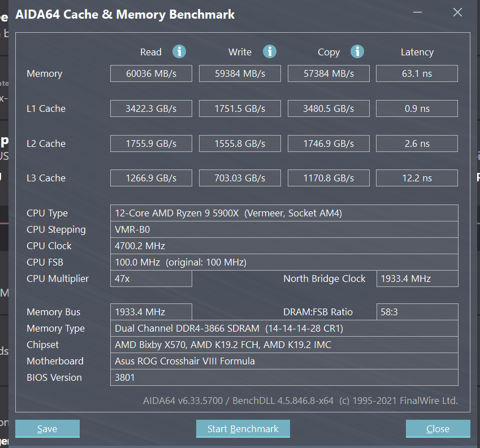This screenshot has height=448, width=480.
Task: Select L2 Cache latency 2.6 ns
Action: pyautogui.click(x=417, y=143)
